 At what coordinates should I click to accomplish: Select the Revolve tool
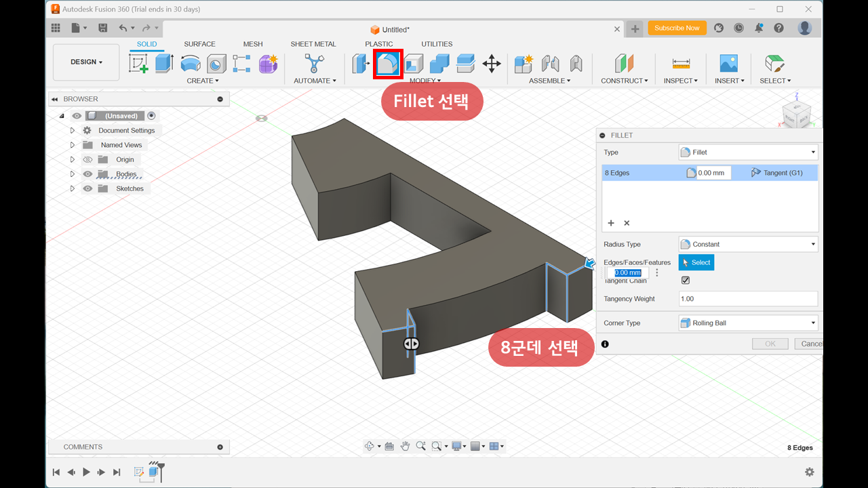pos(191,64)
